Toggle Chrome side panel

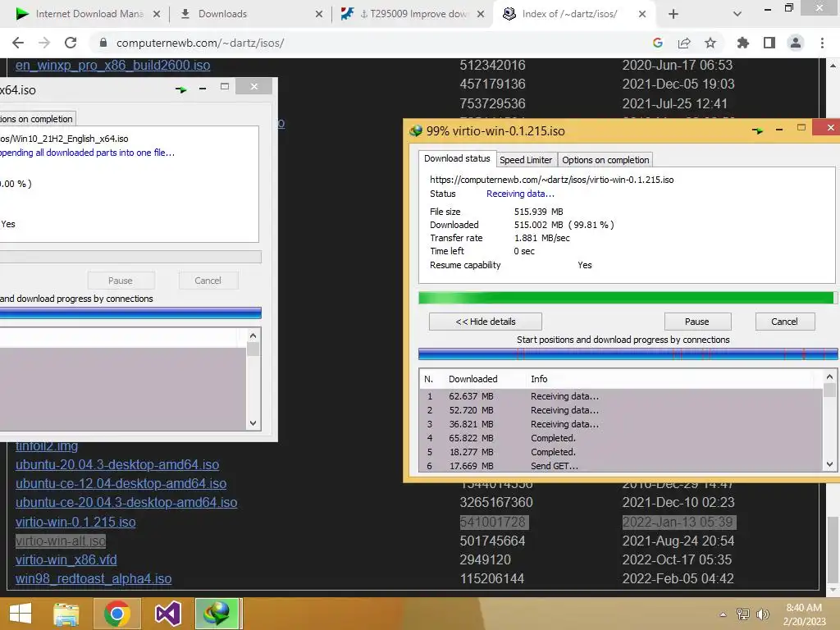click(769, 43)
